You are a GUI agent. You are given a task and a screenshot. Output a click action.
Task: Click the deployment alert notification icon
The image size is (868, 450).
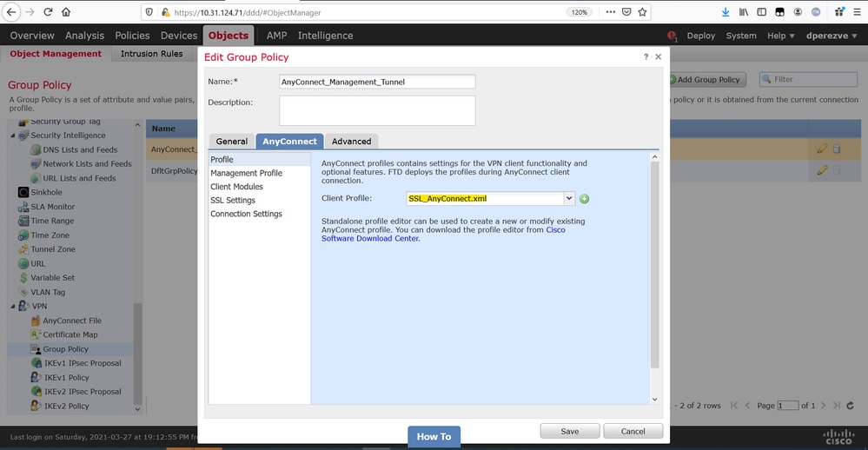pyautogui.click(x=672, y=36)
